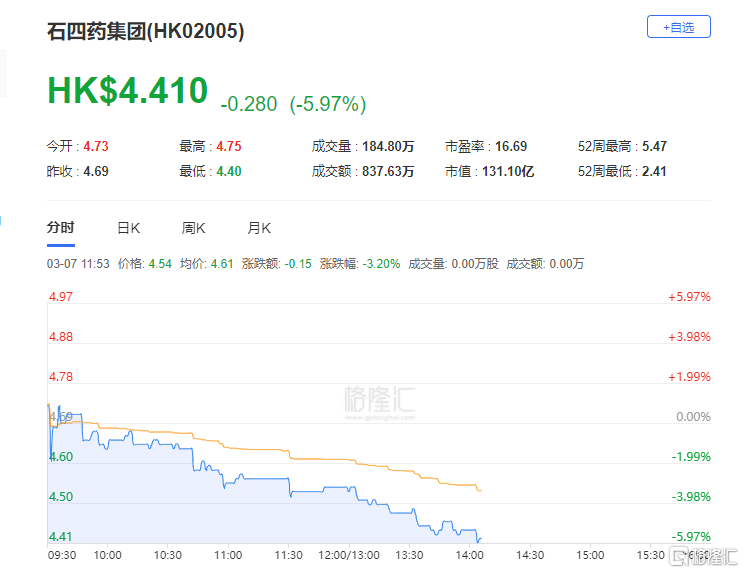Click the current price HK$4.410

128,90
